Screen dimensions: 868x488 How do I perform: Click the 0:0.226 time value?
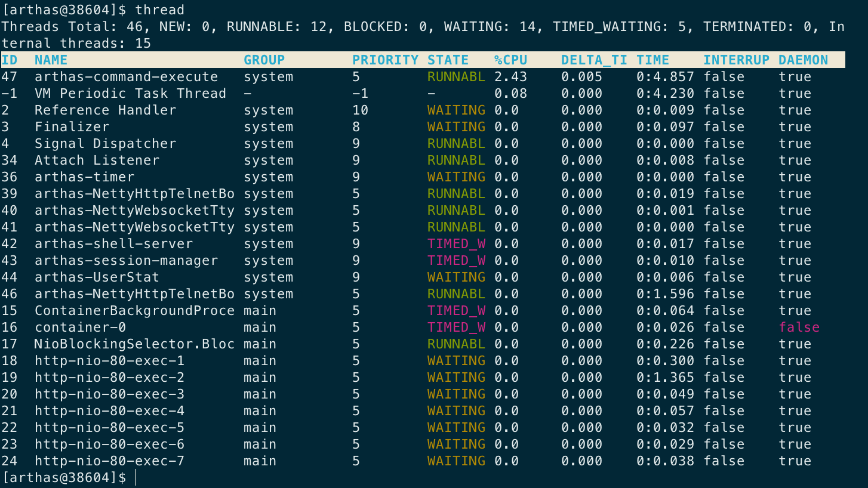click(x=666, y=344)
